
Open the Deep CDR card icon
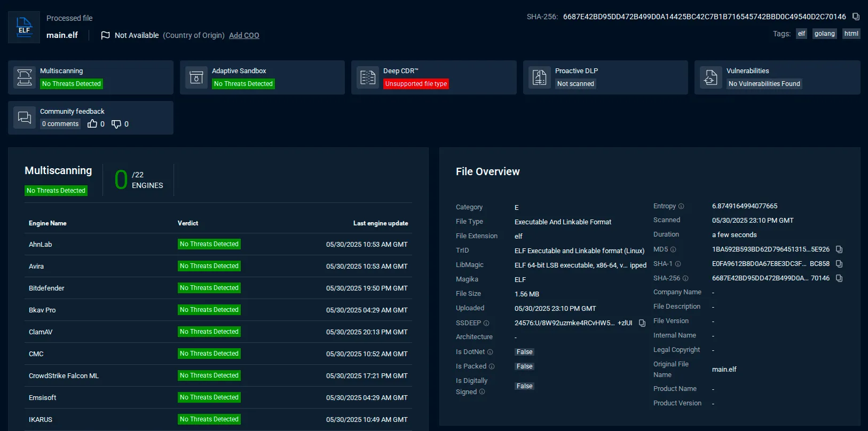click(368, 77)
